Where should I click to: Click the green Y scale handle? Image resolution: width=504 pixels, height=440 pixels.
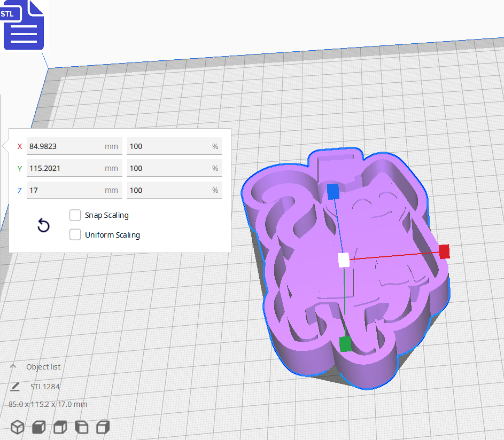click(x=345, y=344)
